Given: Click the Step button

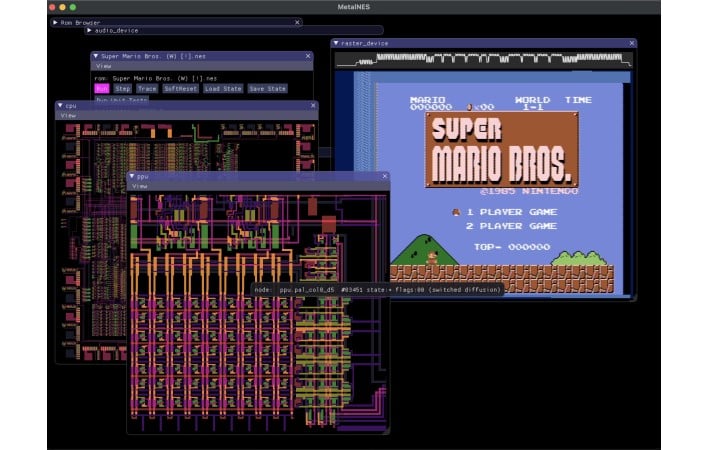Looking at the screenshot, I should point(122,88).
